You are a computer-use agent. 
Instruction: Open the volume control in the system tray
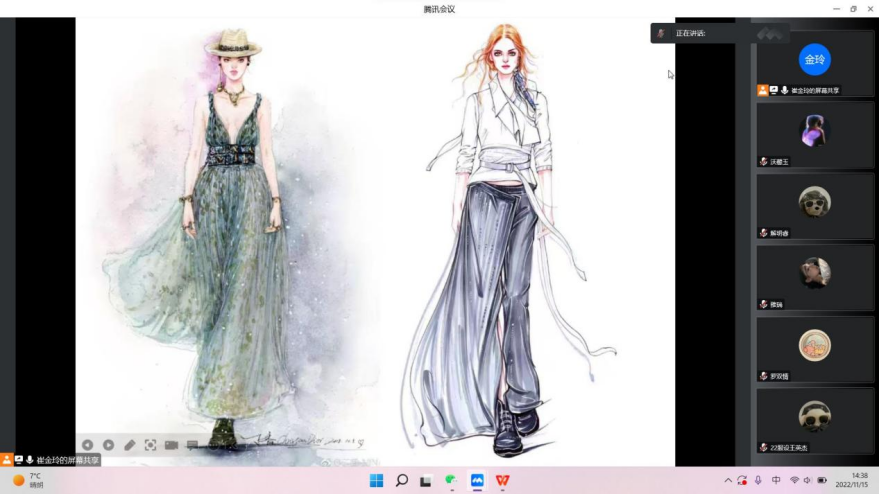807,480
